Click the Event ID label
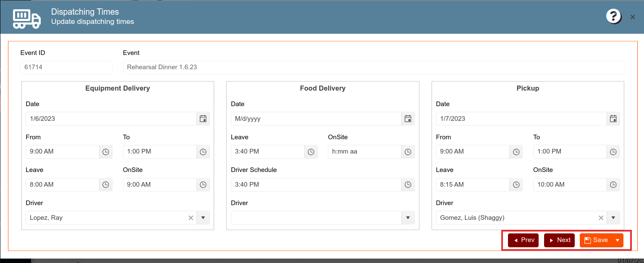 33,53
